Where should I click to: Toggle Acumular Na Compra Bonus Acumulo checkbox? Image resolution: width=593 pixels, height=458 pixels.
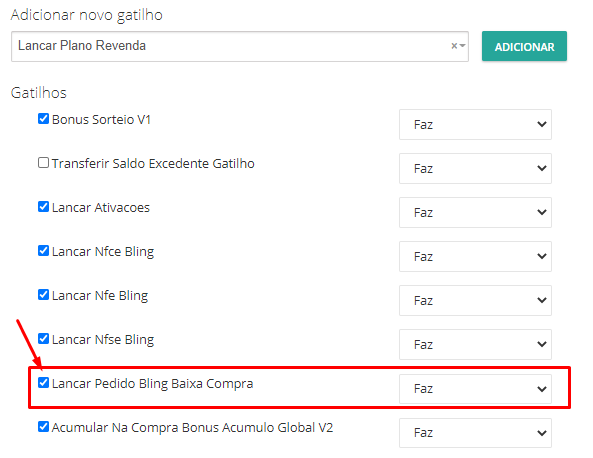(x=43, y=427)
